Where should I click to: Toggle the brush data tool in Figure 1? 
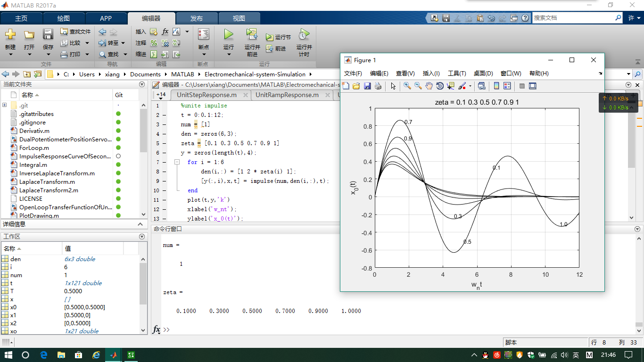click(462, 86)
